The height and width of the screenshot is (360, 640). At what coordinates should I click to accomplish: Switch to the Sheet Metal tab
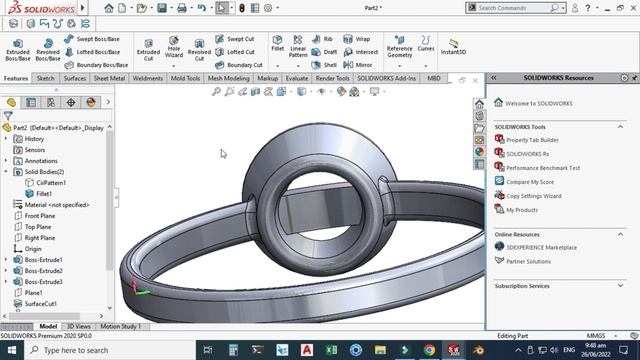pyautogui.click(x=109, y=78)
